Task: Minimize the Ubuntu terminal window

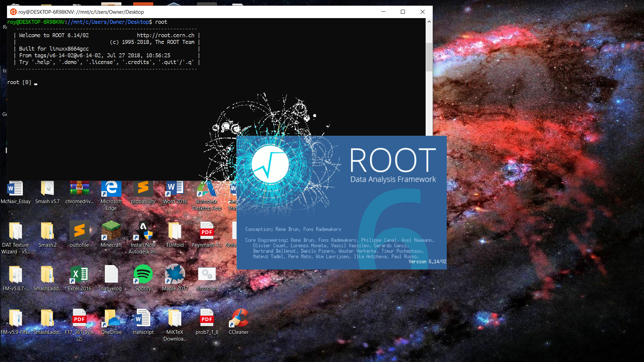Action: coord(383,12)
